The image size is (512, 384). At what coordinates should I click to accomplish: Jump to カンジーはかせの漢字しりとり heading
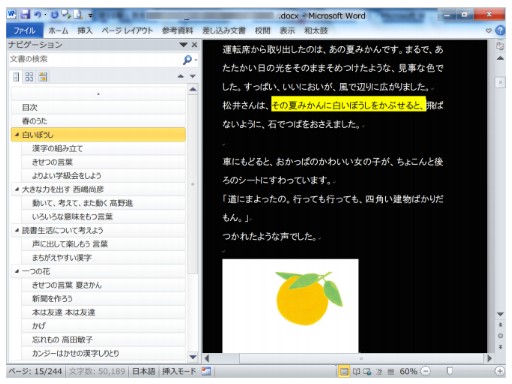[x=103, y=353]
